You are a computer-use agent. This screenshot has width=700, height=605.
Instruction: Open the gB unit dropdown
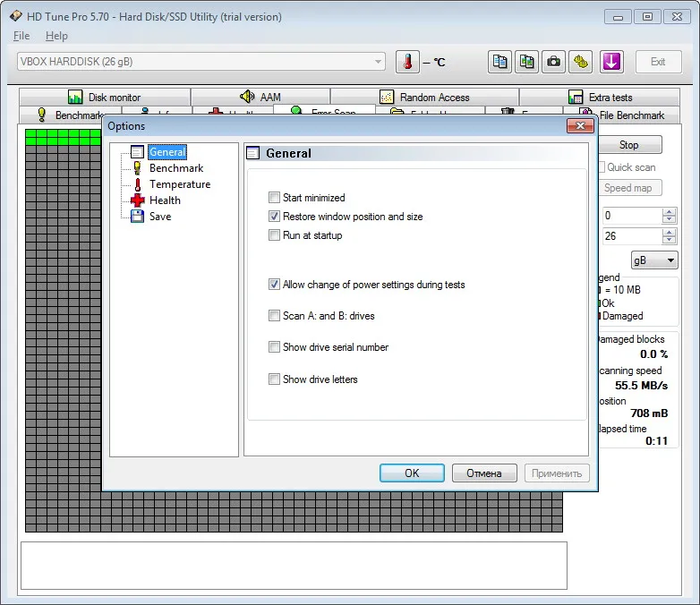(654, 260)
